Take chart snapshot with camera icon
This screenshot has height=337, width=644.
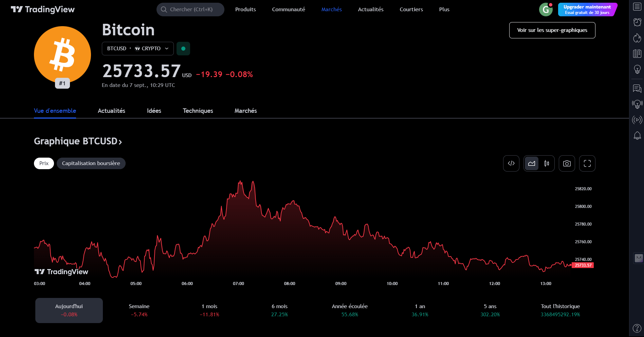567,163
